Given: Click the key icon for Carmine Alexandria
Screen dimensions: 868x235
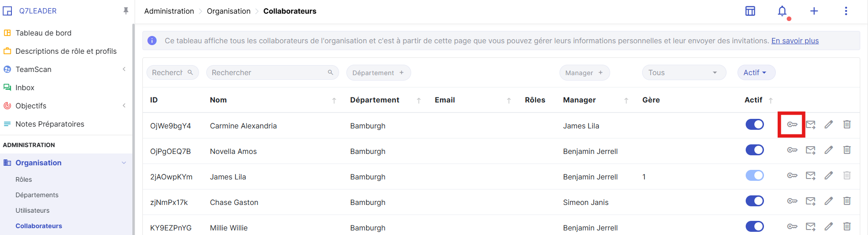Looking at the screenshot, I should pos(792,124).
